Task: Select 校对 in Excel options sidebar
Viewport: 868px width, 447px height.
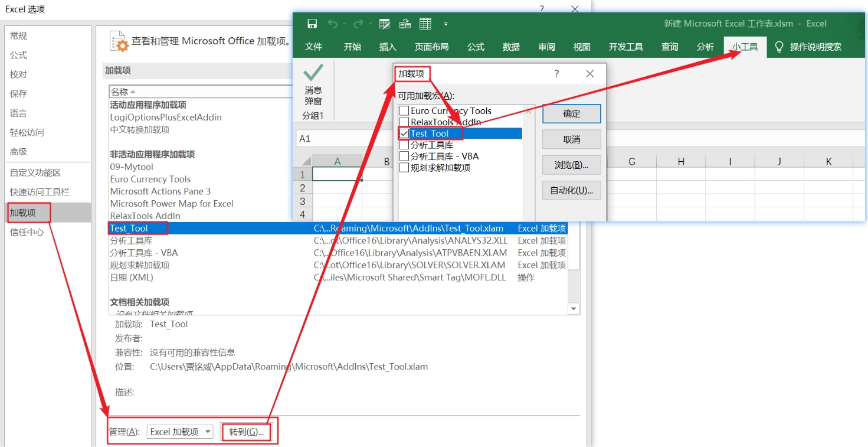Action: [x=48, y=74]
